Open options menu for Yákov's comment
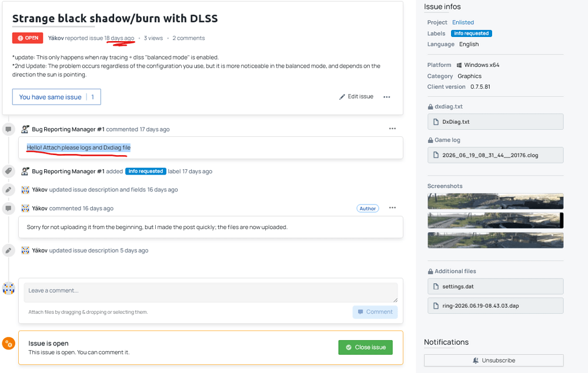588x373 pixels. coord(392,208)
